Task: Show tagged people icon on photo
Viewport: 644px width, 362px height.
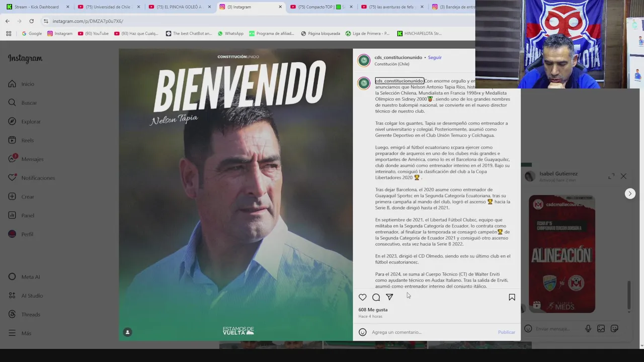Action: pos(127,332)
